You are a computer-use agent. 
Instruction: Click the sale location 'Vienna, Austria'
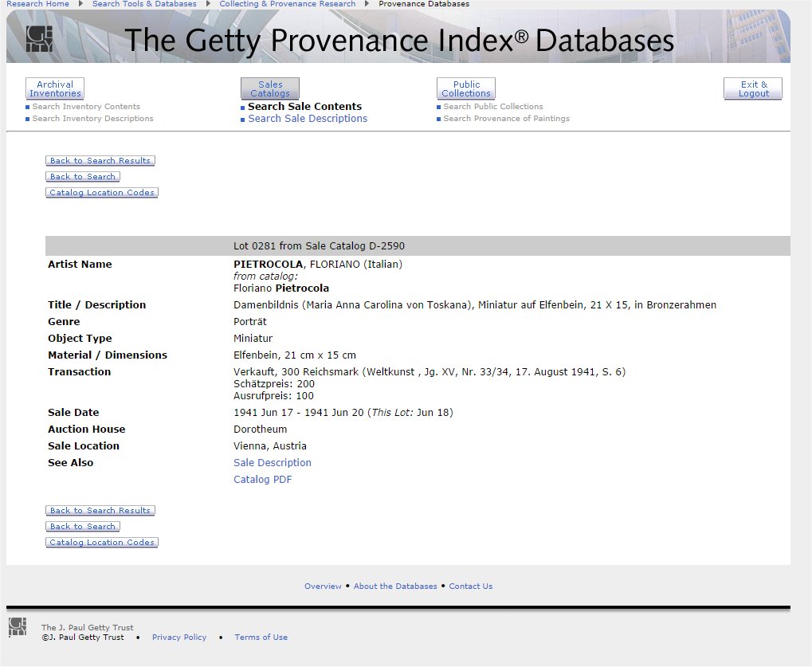[x=270, y=446]
